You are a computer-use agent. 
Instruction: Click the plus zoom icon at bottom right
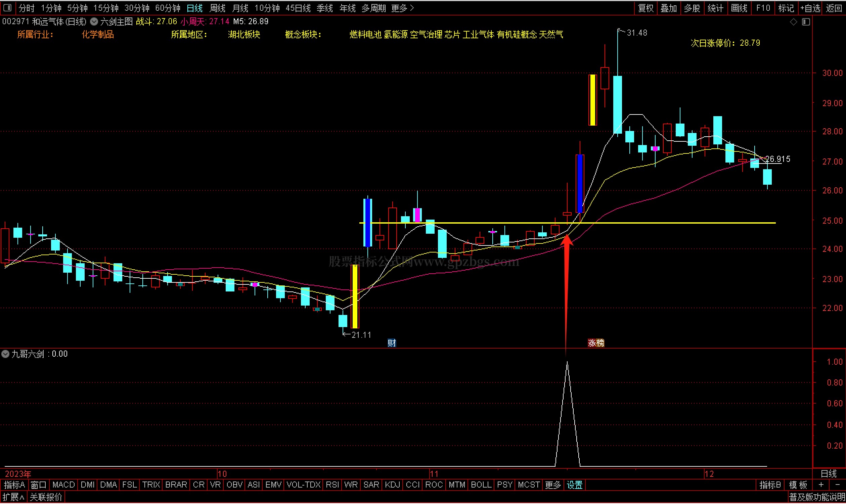click(x=821, y=485)
